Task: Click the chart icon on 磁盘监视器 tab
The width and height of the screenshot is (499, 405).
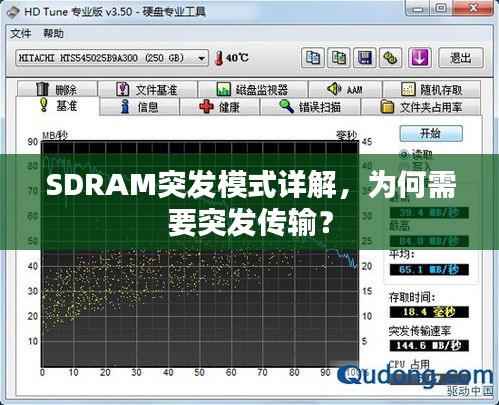Action: [223, 89]
